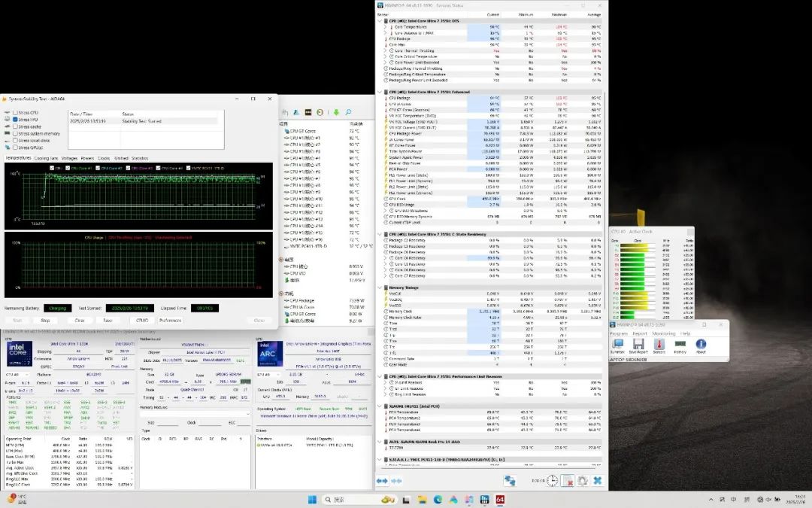The height and width of the screenshot is (508, 812).
Task: Collapse the CPU Enhanced sensor group
Action: [x=380, y=93]
